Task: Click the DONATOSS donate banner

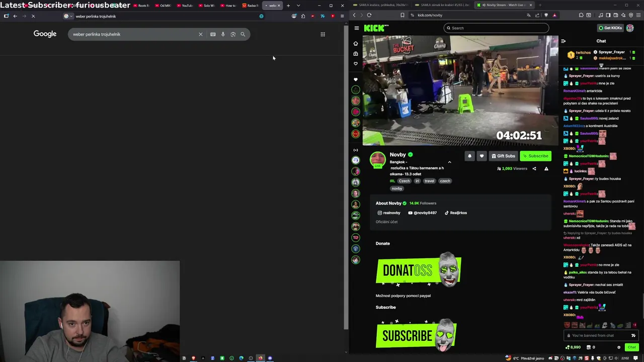Action: point(419,270)
